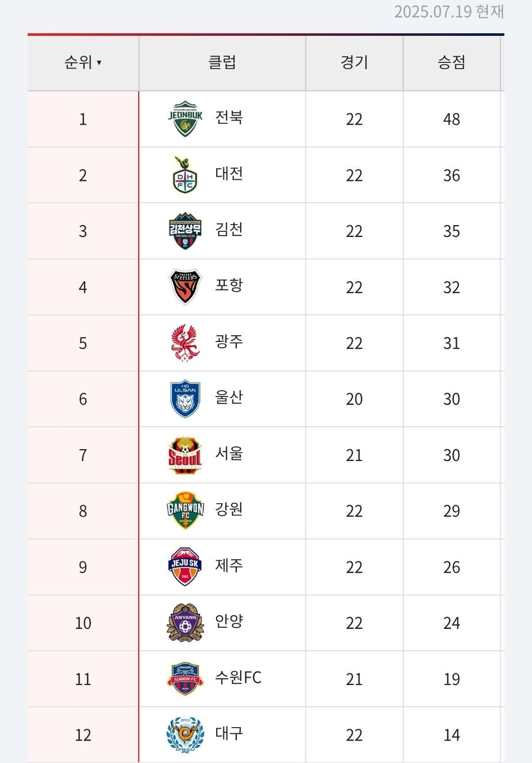
Task: Click the FC Seoul emblem
Action: (185, 455)
